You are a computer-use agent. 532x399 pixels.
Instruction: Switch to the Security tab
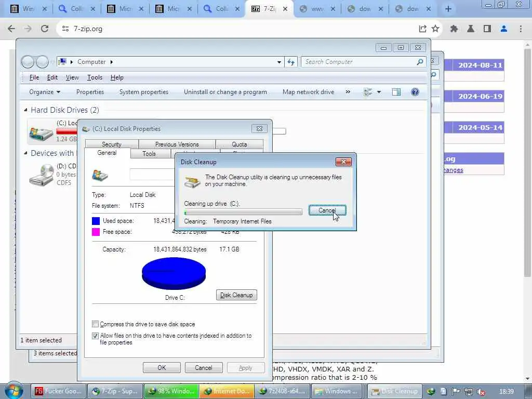tap(112, 144)
